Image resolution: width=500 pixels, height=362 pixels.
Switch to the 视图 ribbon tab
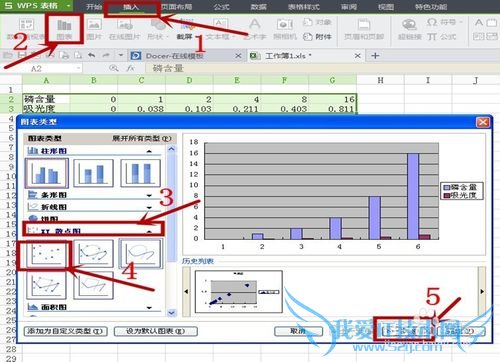[x=386, y=7]
